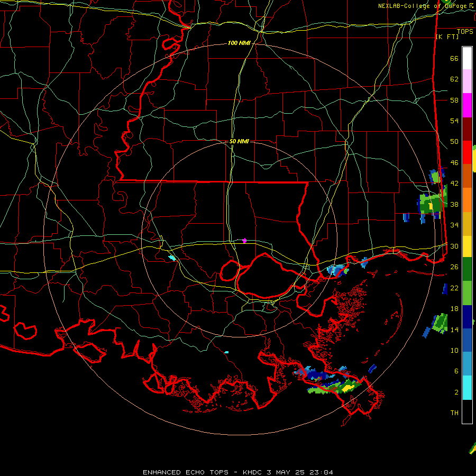476x476 pixels.
Task: Click the KHDC station identifier in the caption
Action: click(253, 472)
